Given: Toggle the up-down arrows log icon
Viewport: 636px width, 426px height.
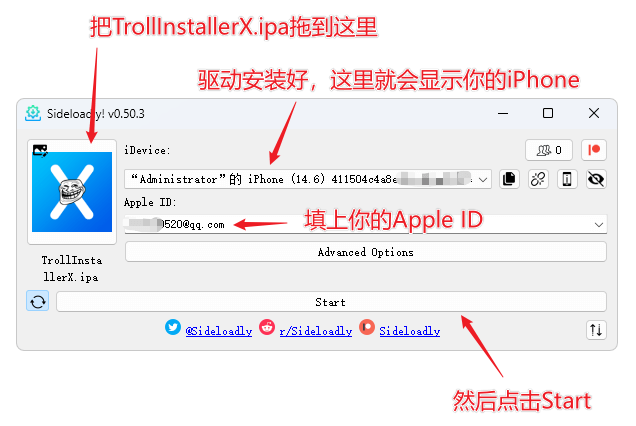Looking at the screenshot, I should tap(596, 330).
